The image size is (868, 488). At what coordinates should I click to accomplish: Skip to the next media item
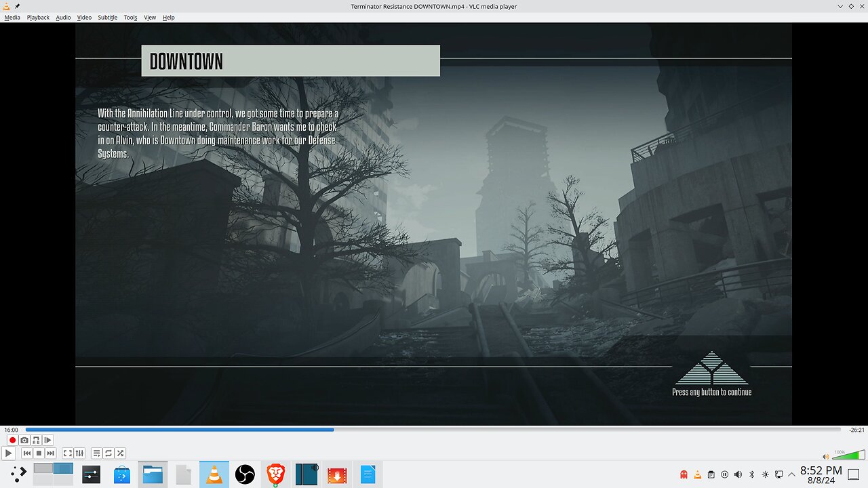pos(51,453)
